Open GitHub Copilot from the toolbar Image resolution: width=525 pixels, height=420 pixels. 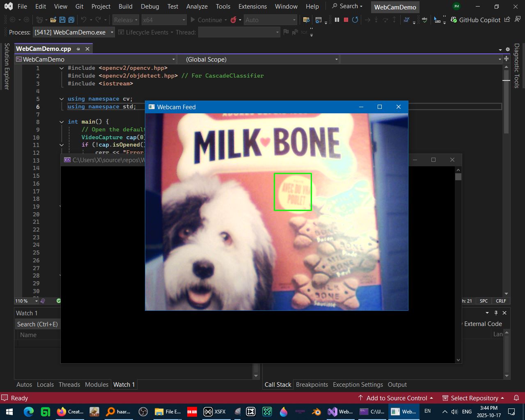(475, 20)
